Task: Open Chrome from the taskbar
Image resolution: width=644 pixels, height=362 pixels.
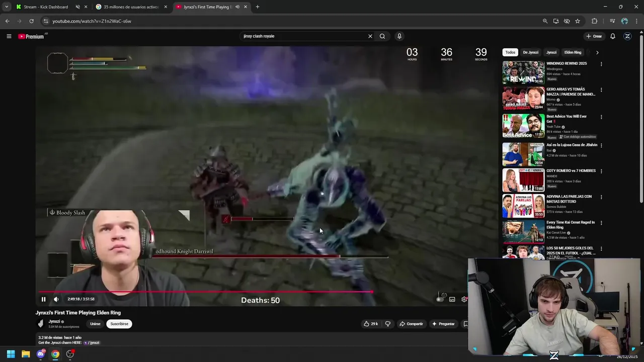Action: pos(55,354)
